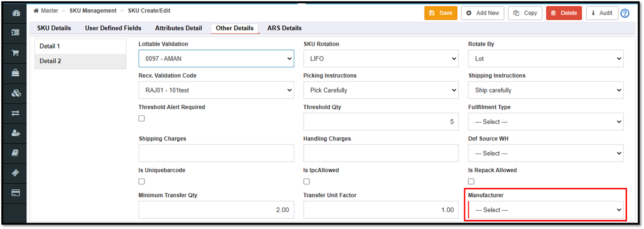644x229 pixels.
Task: Click Master in the breadcrumb
Action: point(50,11)
